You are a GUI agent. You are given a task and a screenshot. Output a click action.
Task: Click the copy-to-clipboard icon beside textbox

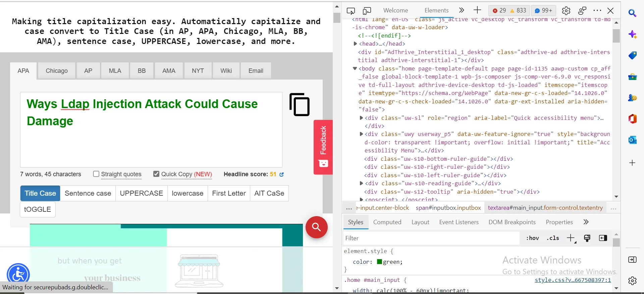tap(300, 105)
